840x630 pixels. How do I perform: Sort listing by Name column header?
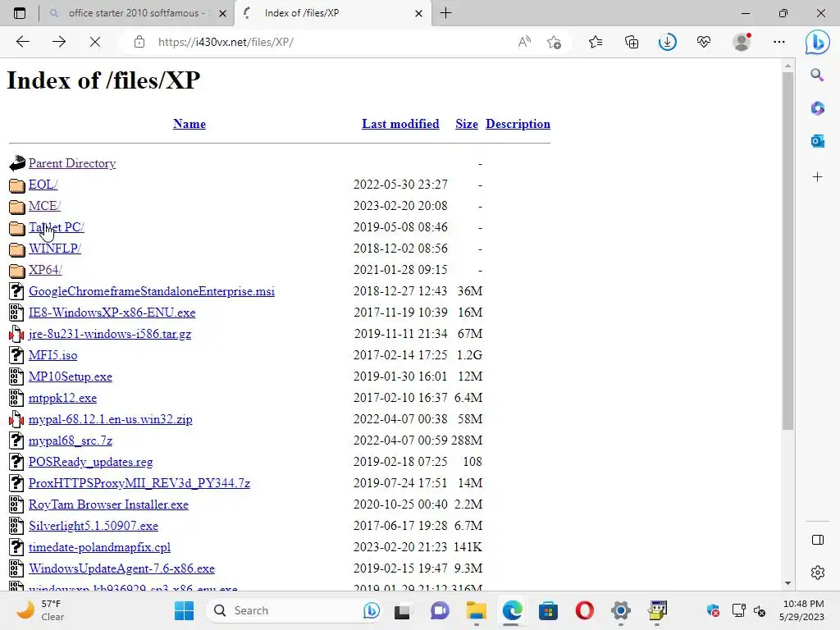tap(189, 124)
